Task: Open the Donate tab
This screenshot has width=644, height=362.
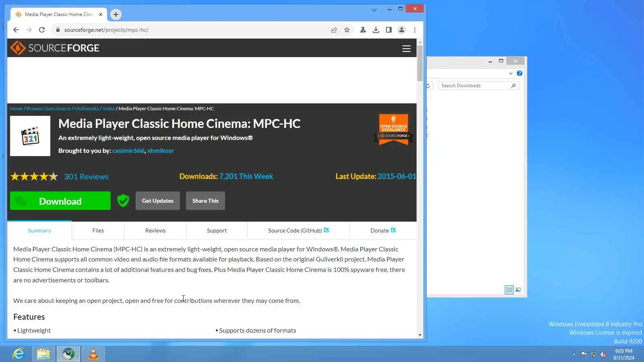Action: (x=383, y=230)
